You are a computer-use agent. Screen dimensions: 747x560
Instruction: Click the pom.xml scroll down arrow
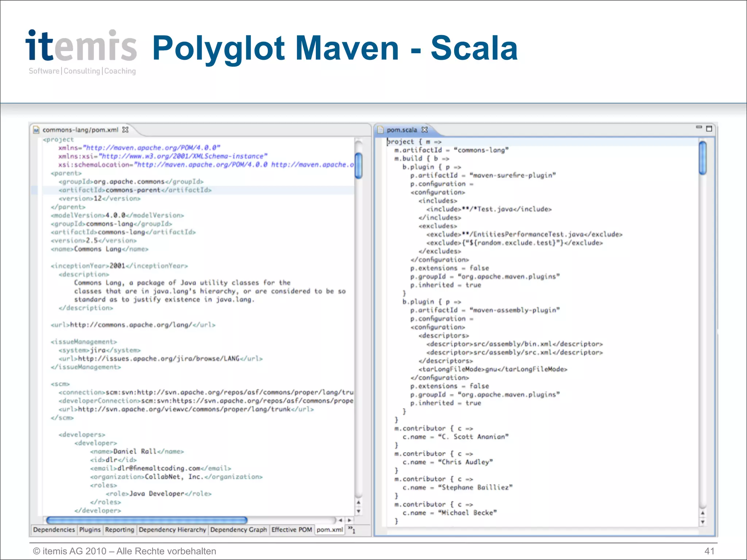[359, 511]
